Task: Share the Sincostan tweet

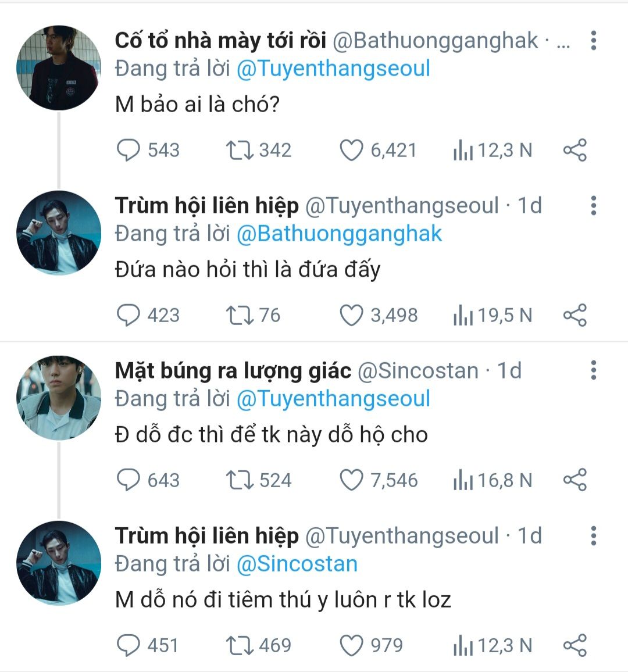Action: coord(575,480)
